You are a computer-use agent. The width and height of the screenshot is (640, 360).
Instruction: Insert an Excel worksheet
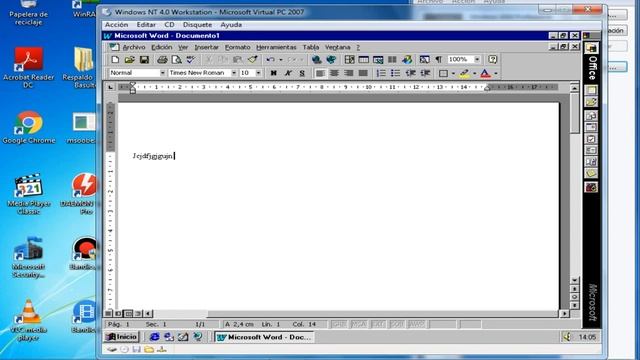point(378,60)
